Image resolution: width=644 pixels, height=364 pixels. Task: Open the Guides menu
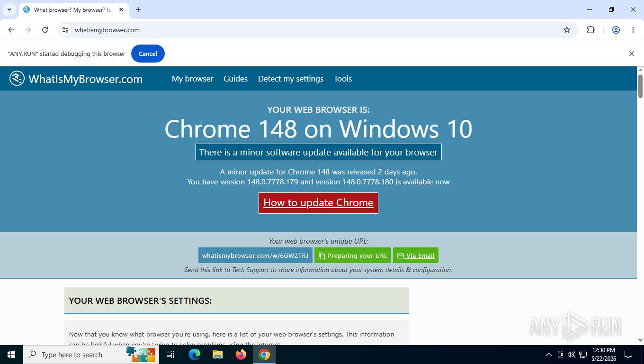(x=235, y=79)
